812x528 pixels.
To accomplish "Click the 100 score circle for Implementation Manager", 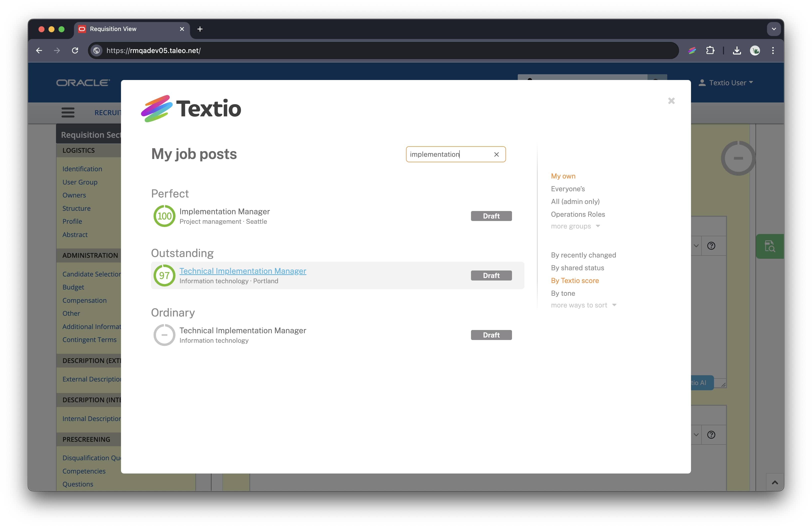I will [164, 216].
